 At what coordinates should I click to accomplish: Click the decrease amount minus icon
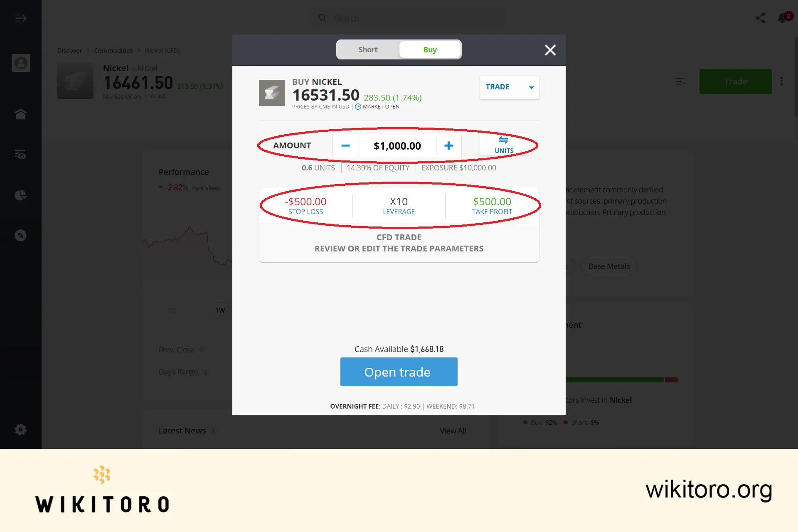click(x=345, y=145)
